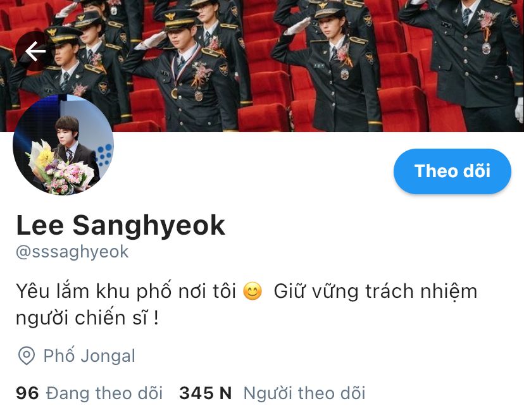
Task: Open the 96 Đang theo dõi list
Action: 89,393
